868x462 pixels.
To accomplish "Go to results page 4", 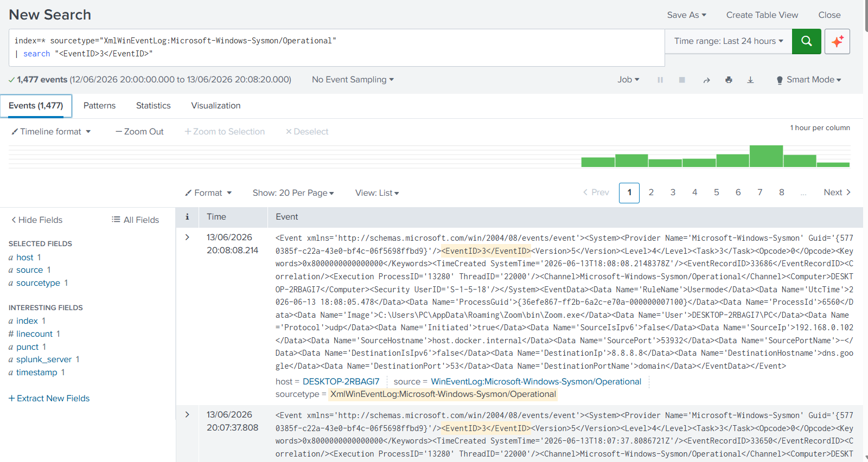I will [x=694, y=193].
